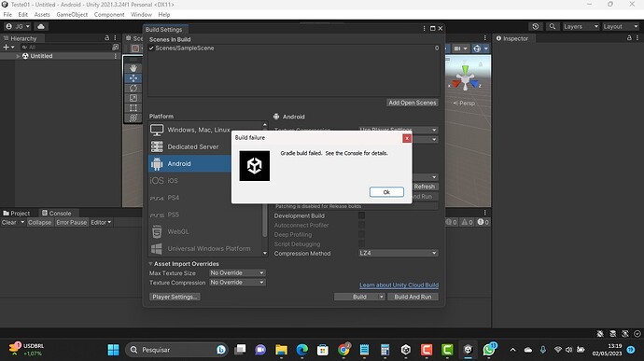Collapse Asset Import Overrides section
The height and width of the screenshot is (361, 644).
[x=150, y=264]
